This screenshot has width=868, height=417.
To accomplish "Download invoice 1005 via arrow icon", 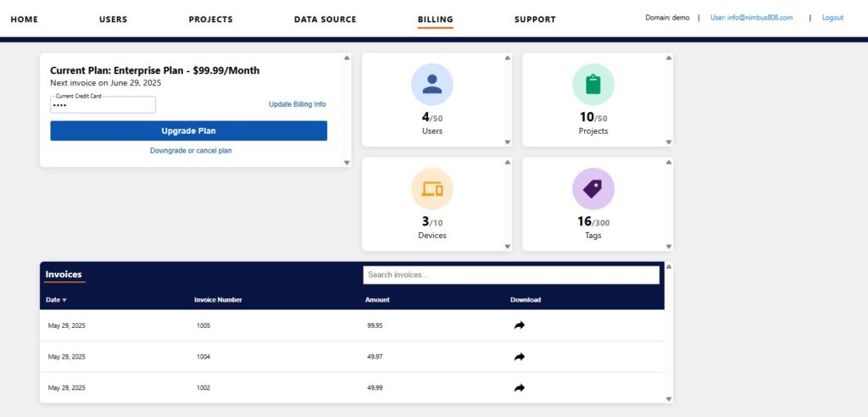I will (x=520, y=325).
